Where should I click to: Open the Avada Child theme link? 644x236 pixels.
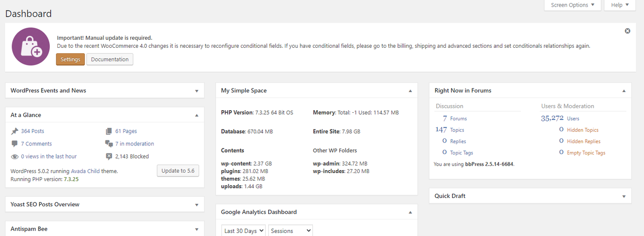(85, 171)
